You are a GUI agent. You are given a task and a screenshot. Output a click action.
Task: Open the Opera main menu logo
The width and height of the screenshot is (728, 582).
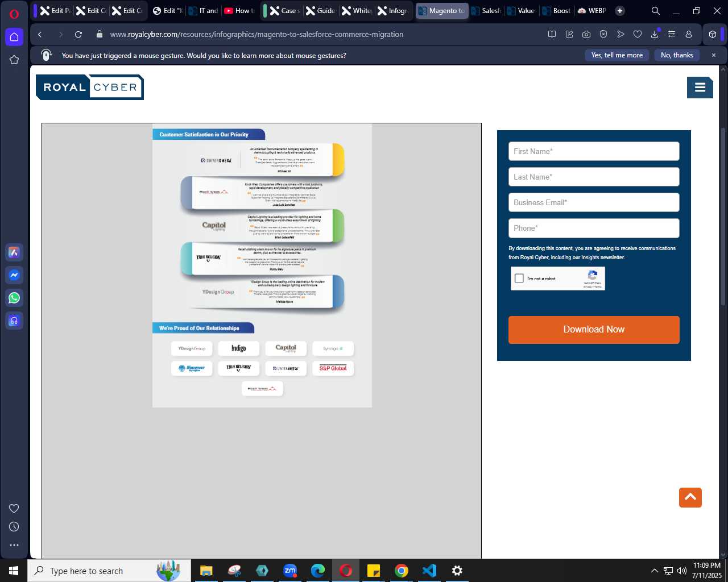point(14,14)
